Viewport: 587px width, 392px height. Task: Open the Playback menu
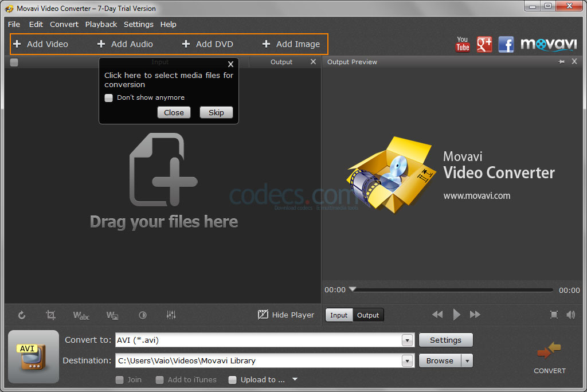[x=101, y=24]
